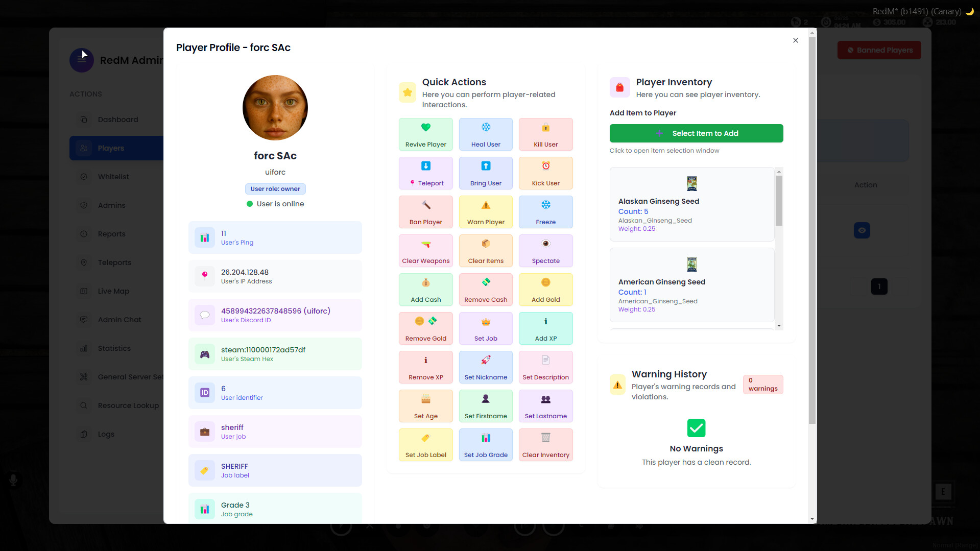The width and height of the screenshot is (980, 551).
Task: Click the 0 warnings badge
Action: pyautogui.click(x=763, y=385)
